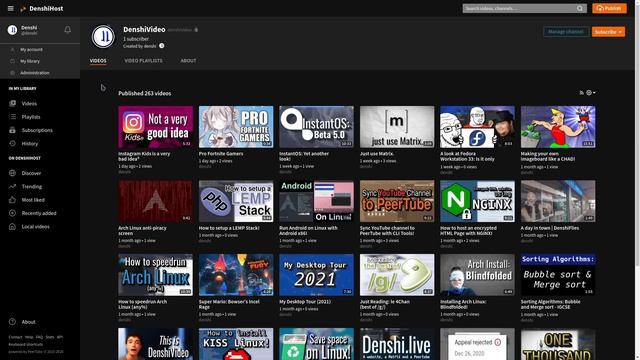Click the Contact footer link

pos(16,337)
